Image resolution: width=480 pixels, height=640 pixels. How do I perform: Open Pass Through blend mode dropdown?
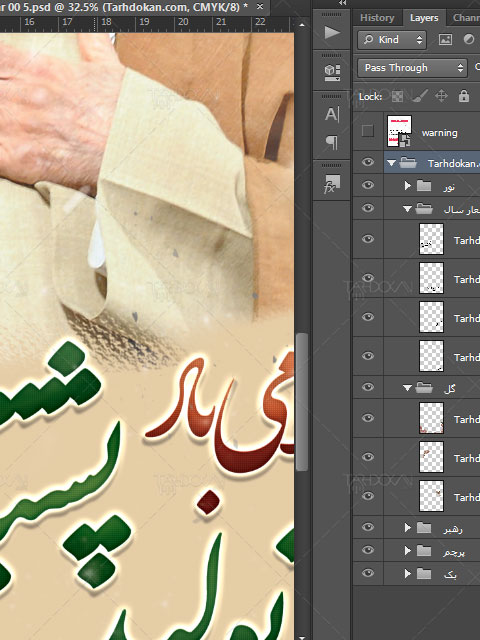click(x=412, y=68)
